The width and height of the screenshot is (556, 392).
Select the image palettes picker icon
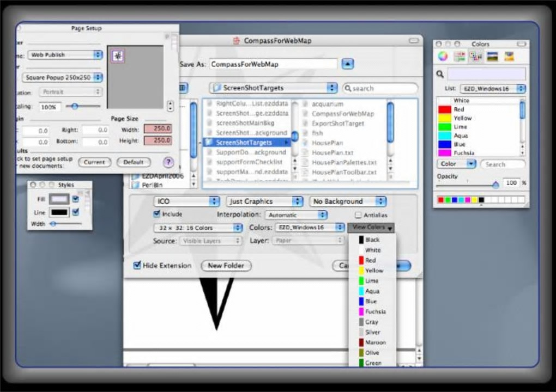[492, 56]
